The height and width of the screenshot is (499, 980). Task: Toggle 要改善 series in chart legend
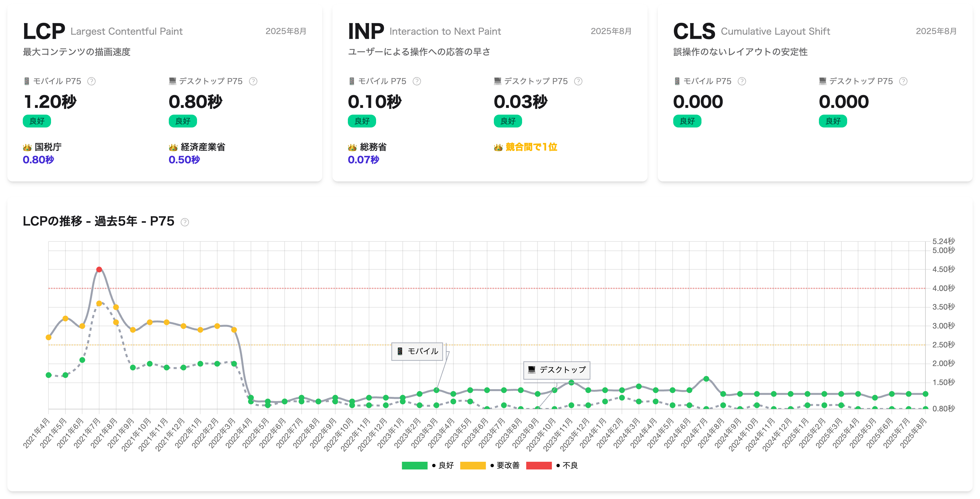(508, 465)
